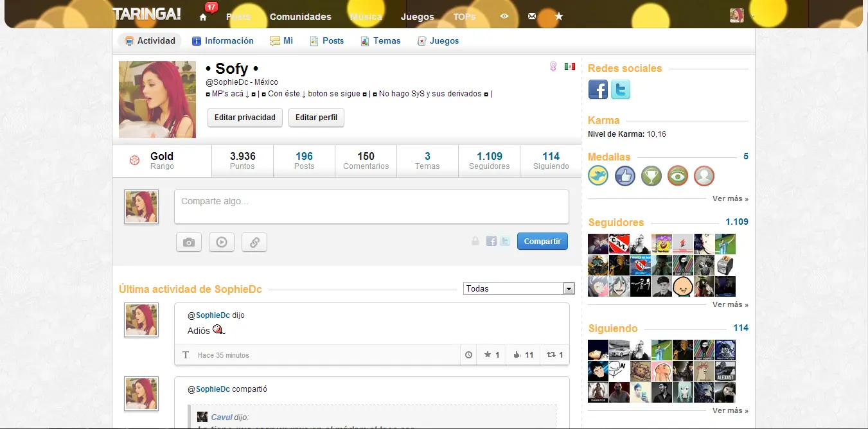
Task: Click the Compartir button
Action: (542, 241)
